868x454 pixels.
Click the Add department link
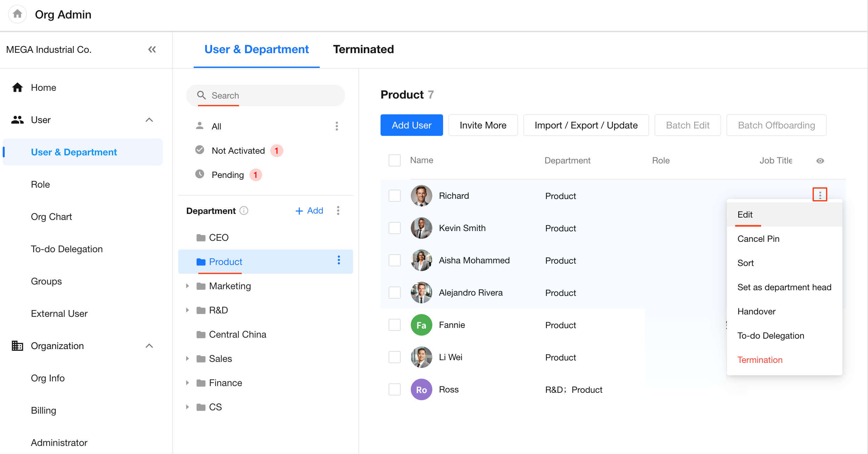tap(309, 211)
